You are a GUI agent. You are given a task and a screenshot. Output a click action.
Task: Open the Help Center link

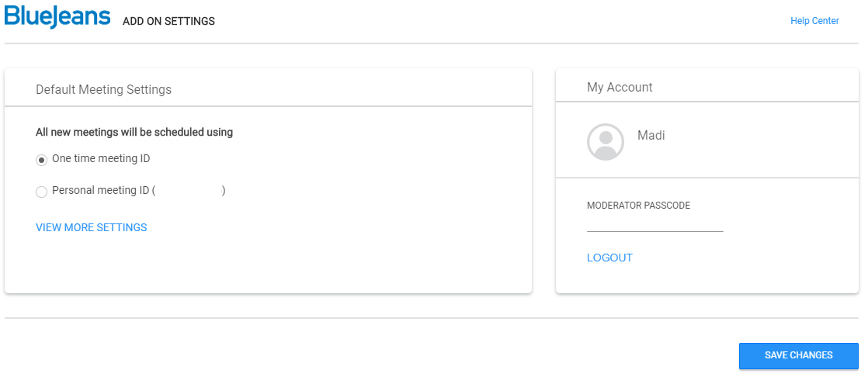click(x=814, y=21)
